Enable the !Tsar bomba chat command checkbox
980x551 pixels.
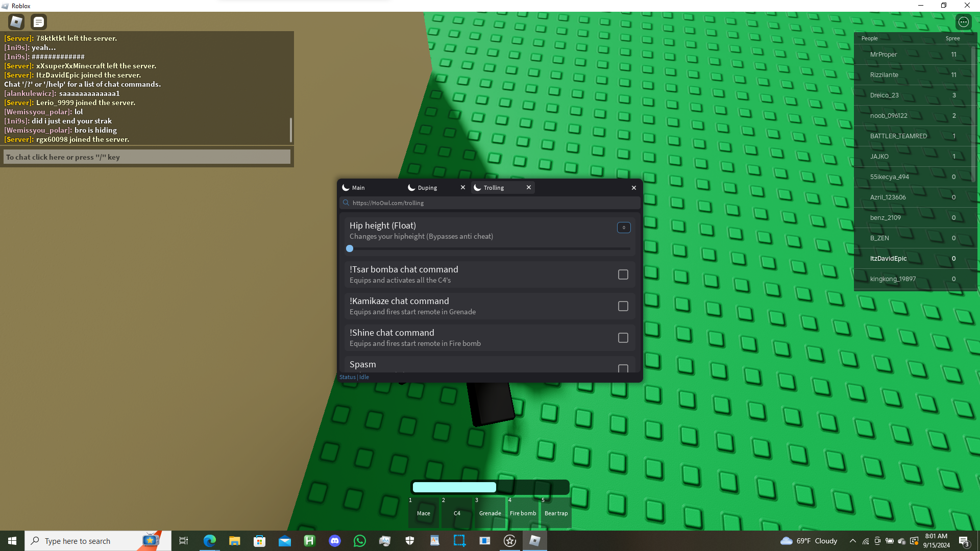(623, 274)
